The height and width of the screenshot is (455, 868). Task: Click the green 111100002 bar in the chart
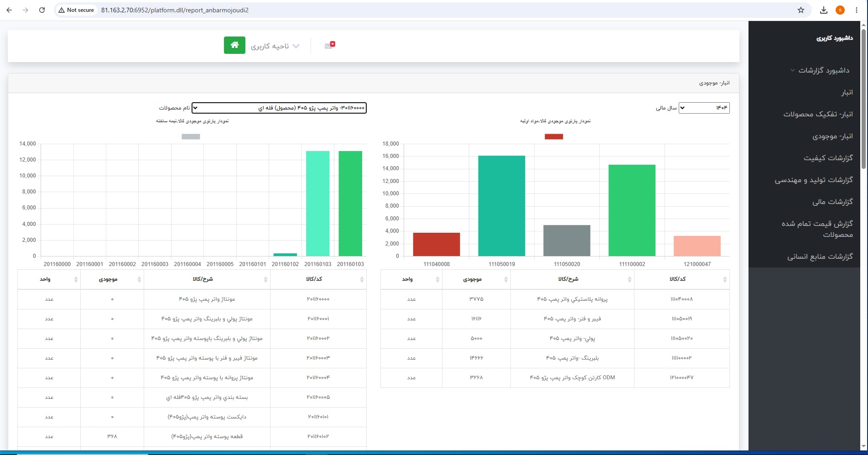(632, 210)
